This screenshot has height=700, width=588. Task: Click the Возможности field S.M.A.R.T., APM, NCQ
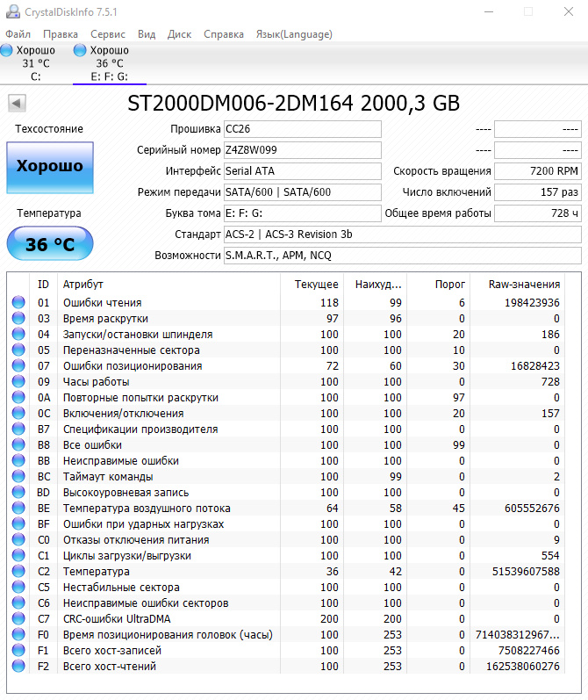tap(403, 256)
